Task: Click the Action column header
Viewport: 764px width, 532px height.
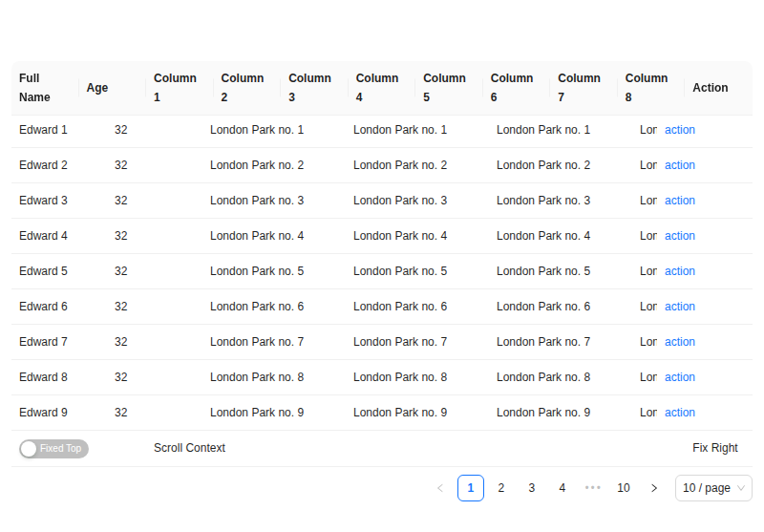Action: click(x=711, y=88)
